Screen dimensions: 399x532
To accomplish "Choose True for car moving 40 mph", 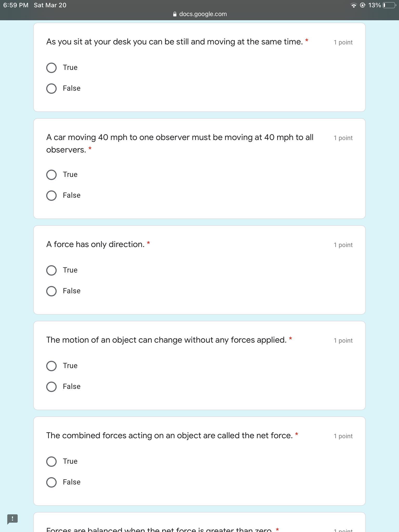I will click(x=51, y=175).
